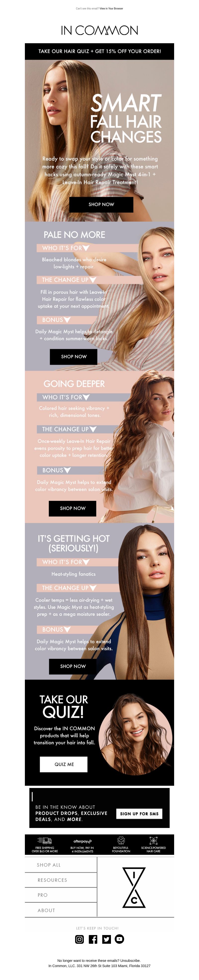The height and width of the screenshot is (980, 199).
Task: Open the Twitter icon in footer
Action: [106, 939]
